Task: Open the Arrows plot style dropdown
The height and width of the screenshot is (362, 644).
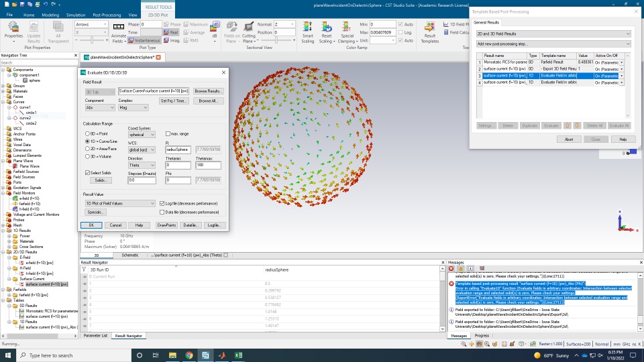Action: [x=91, y=24]
